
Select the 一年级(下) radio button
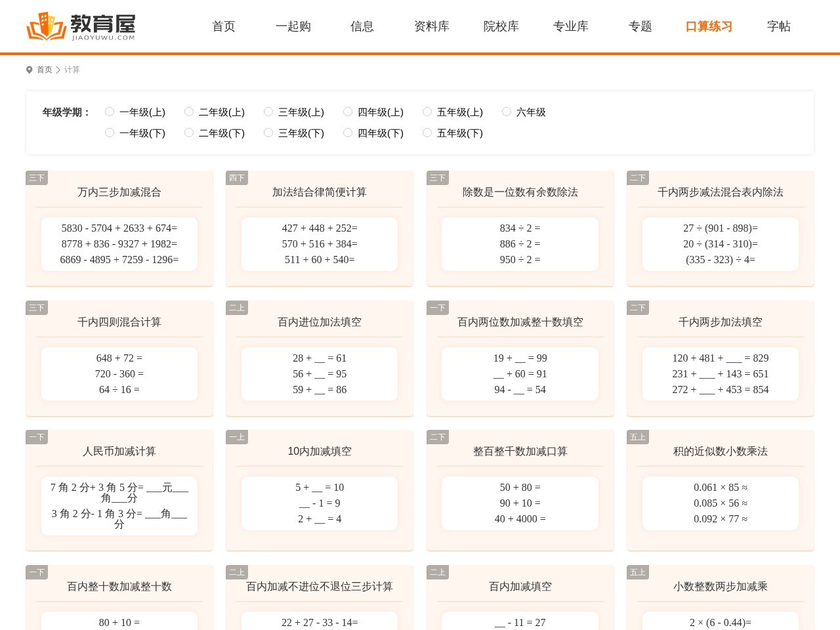(110, 133)
